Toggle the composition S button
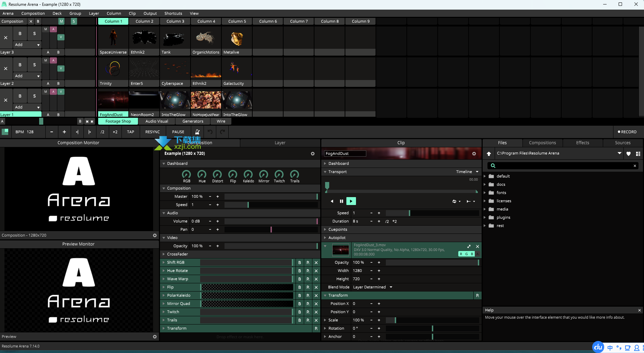The height and width of the screenshot is (353, 644). 74,21
